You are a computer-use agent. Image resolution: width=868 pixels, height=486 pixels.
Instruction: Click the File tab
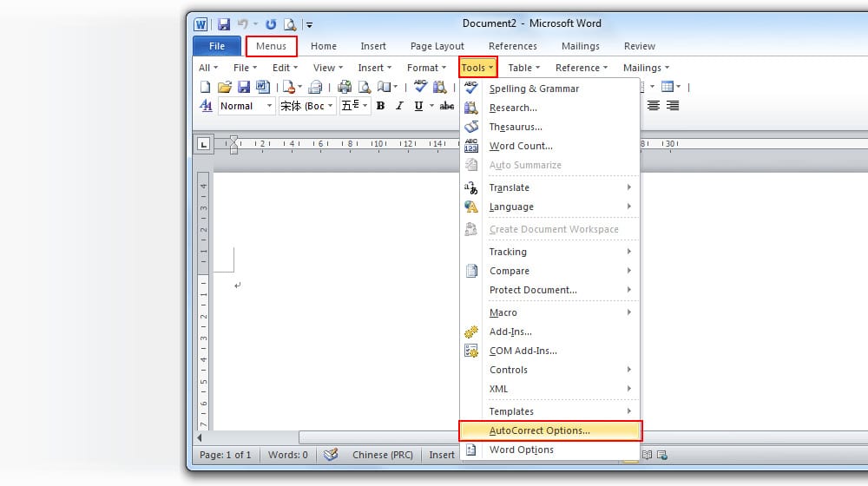click(217, 46)
